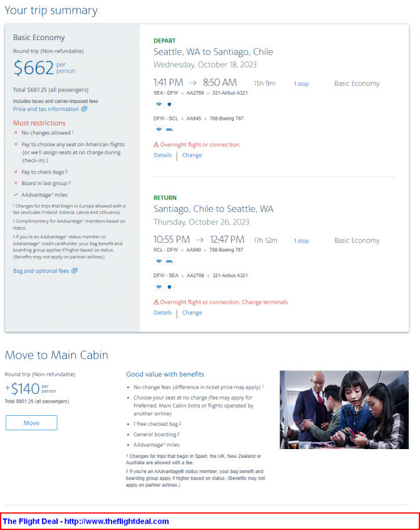View Details for the return flight

tap(162, 312)
